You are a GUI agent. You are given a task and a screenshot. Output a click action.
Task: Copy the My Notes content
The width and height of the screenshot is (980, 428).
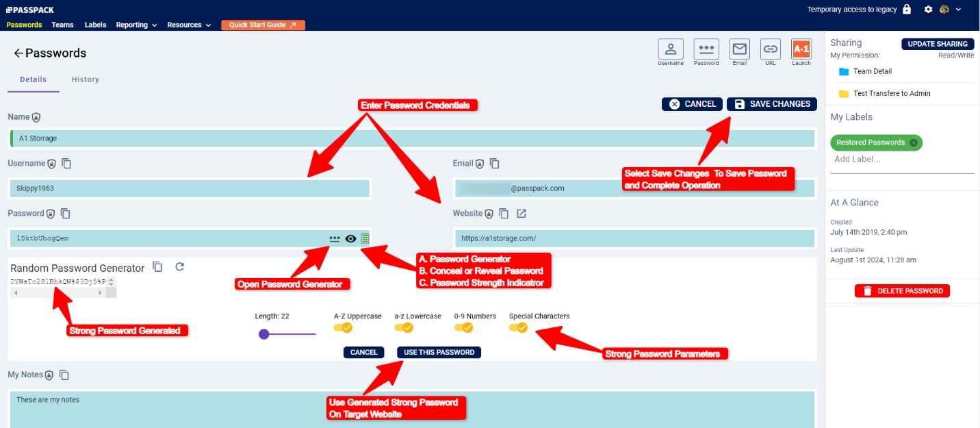(64, 375)
